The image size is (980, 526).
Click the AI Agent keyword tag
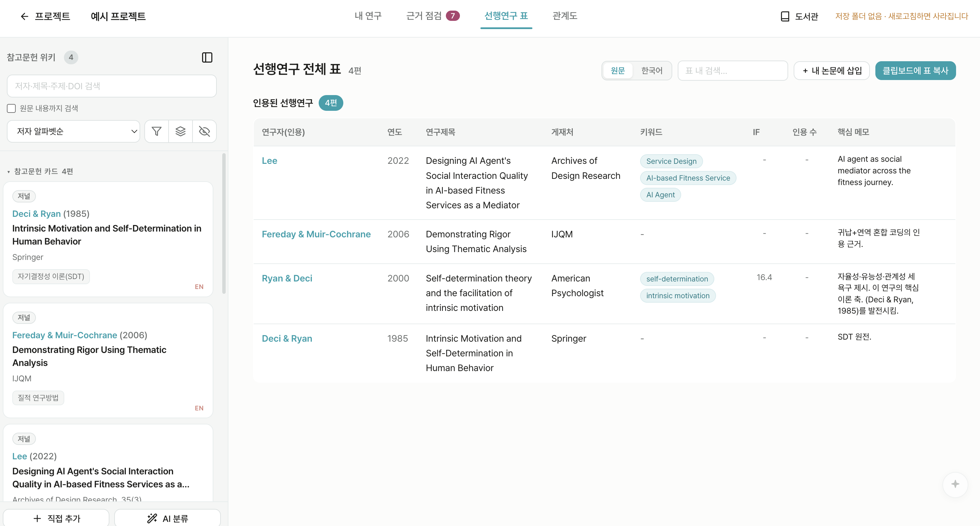[660, 195]
